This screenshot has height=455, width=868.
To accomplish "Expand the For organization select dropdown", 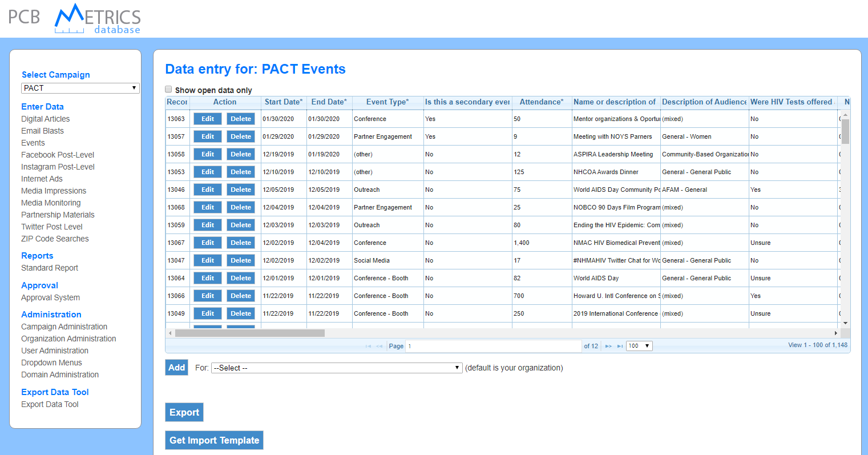I will pos(336,368).
